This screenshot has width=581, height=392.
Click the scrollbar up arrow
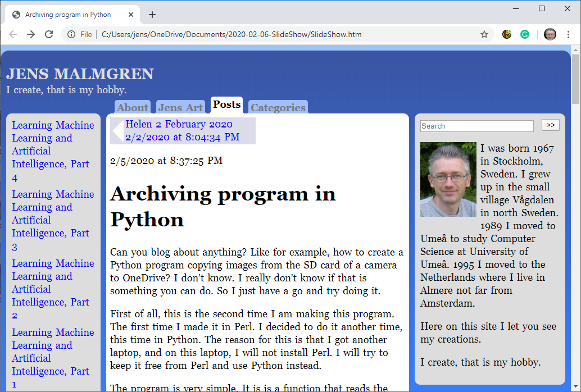[575, 49]
